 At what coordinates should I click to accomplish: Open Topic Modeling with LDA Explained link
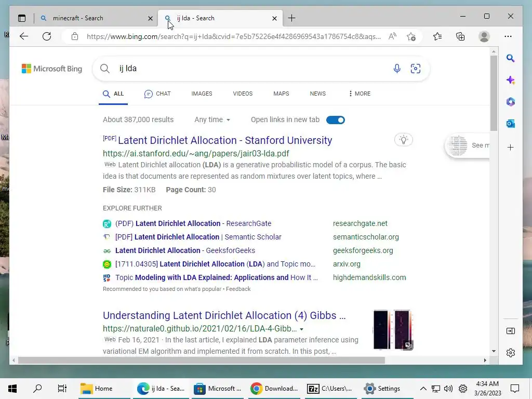[217, 277]
